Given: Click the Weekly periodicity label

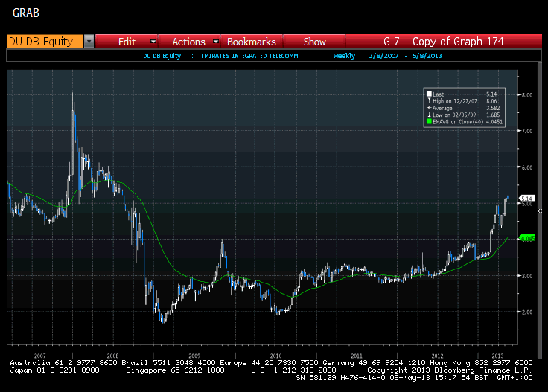Looking at the screenshot, I should (x=344, y=56).
